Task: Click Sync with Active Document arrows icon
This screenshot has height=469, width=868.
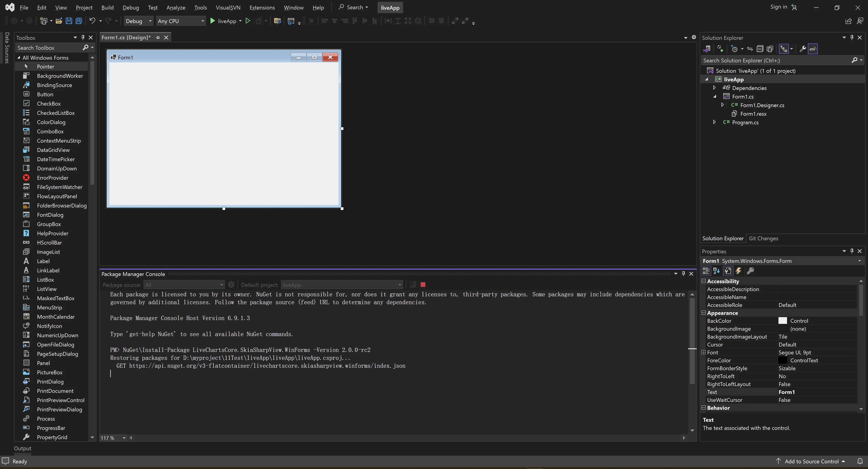Action: coord(750,49)
